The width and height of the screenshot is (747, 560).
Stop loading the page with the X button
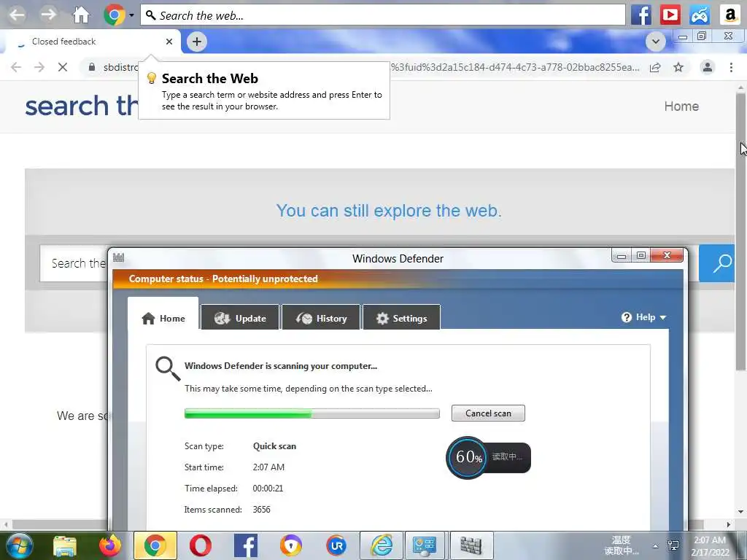(x=63, y=67)
